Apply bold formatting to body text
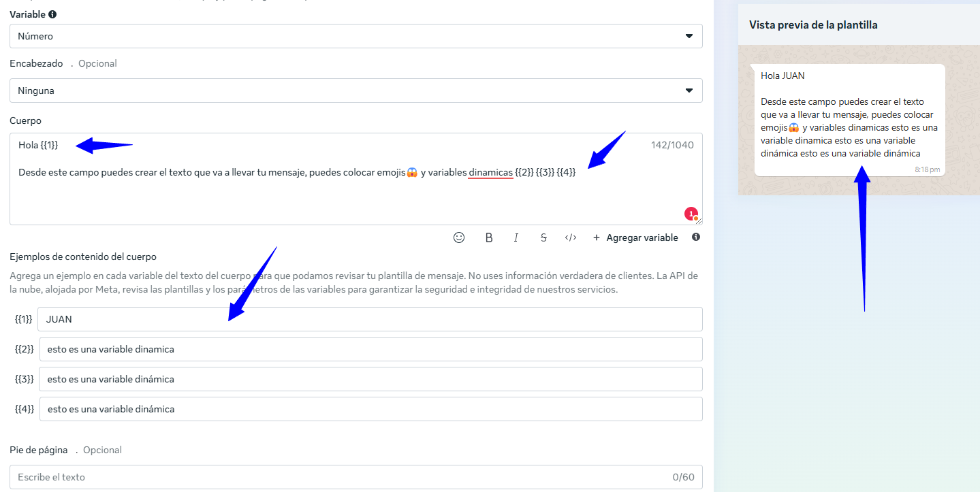The height and width of the screenshot is (492, 980). [x=489, y=237]
